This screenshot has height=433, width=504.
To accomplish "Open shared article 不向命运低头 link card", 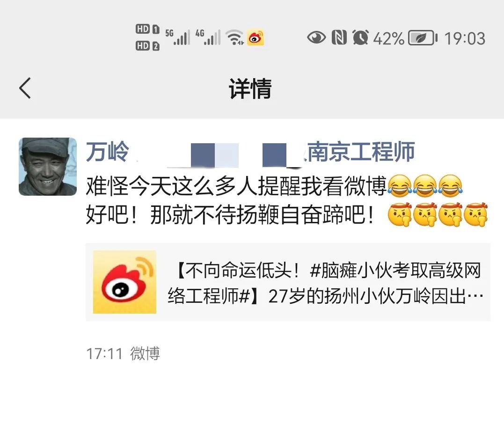I will [x=288, y=282].
